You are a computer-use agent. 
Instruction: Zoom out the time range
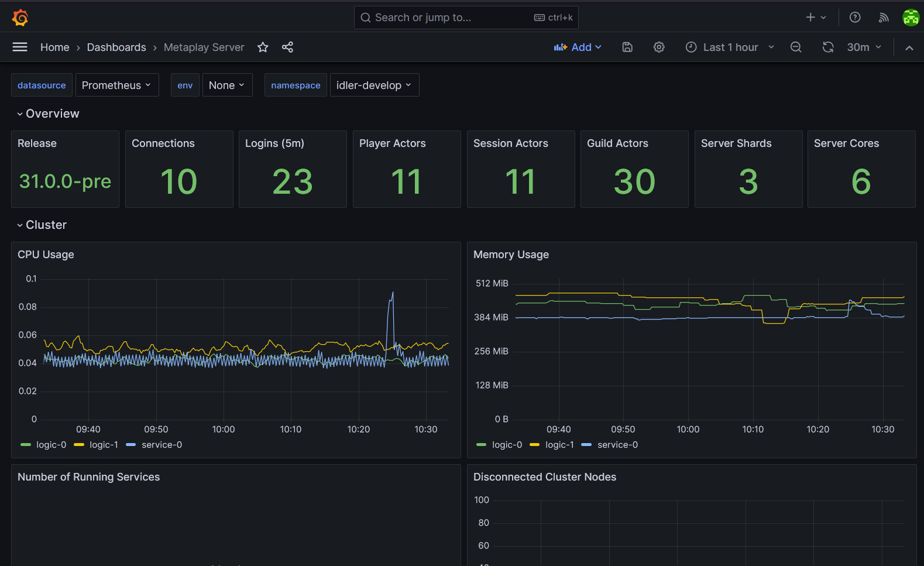click(x=796, y=47)
